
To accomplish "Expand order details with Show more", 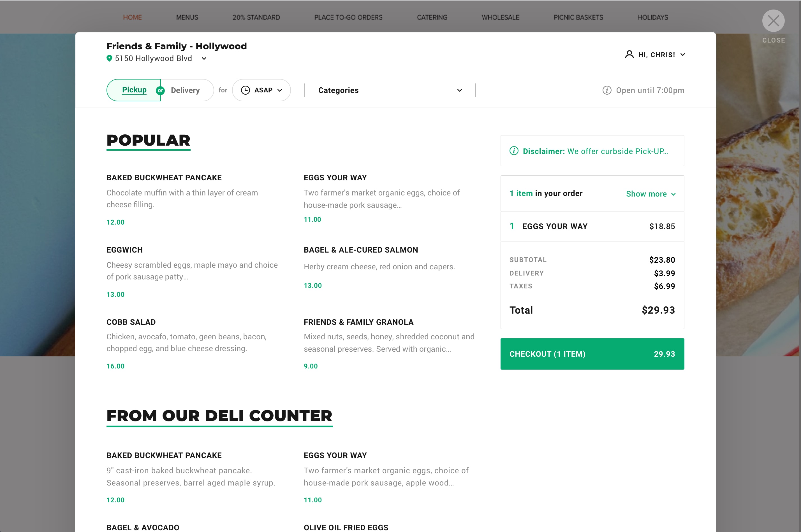I will pyautogui.click(x=650, y=194).
